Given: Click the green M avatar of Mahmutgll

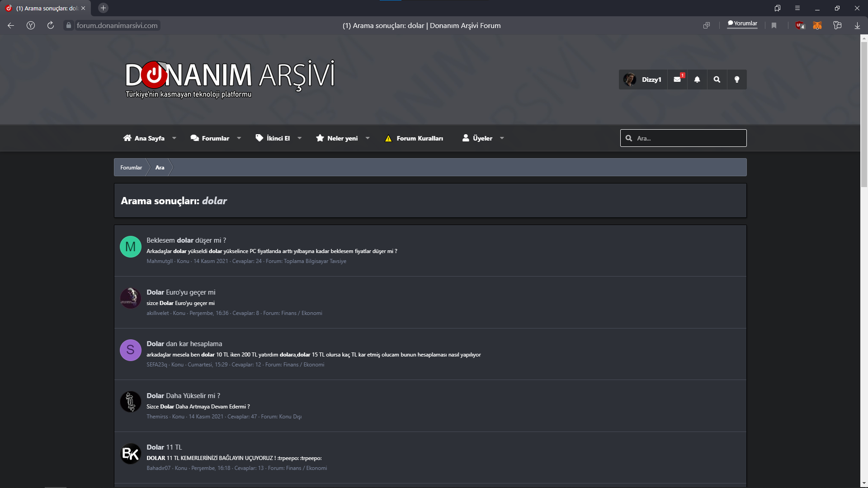Looking at the screenshot, I should coord(131,247).
